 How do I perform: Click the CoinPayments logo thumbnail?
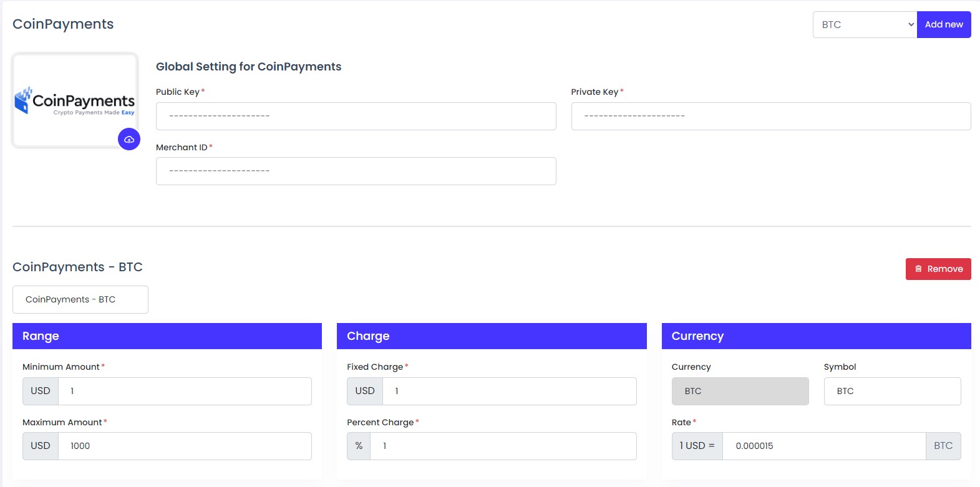tap(75, 100)
